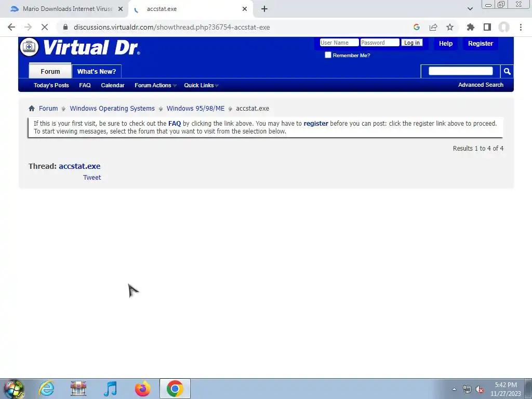Click the muted volume tray icon
The image size is (532, 399).
480,389
